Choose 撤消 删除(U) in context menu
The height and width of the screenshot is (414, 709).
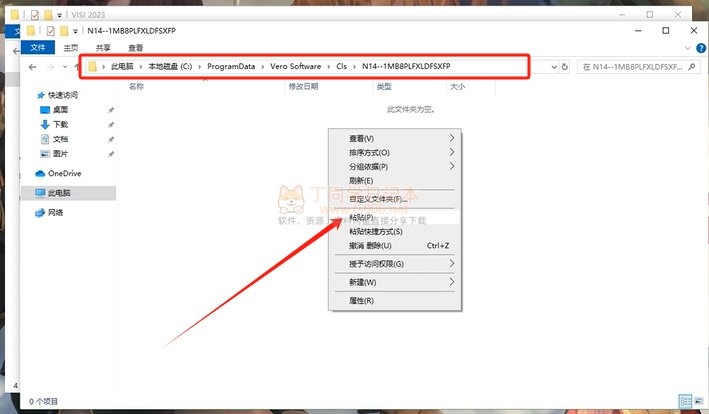pos(395,246)
